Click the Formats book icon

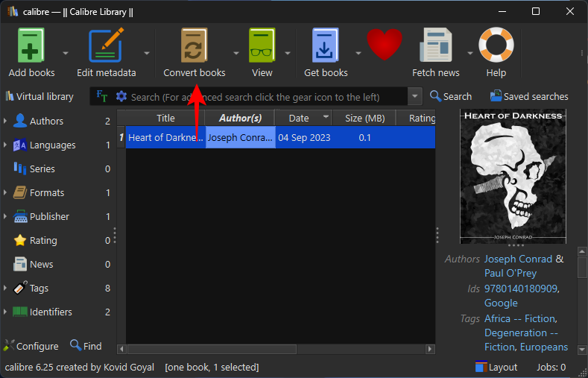coord(20,193)
